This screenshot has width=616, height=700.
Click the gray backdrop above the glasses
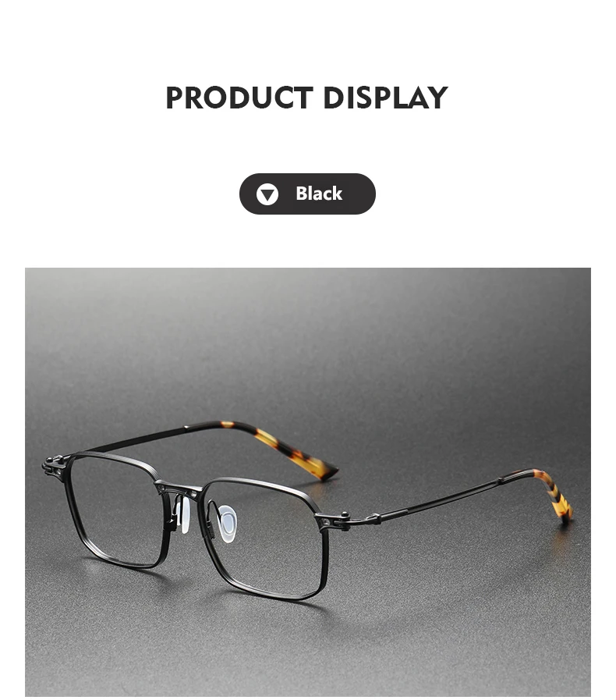tap(308, 339)
